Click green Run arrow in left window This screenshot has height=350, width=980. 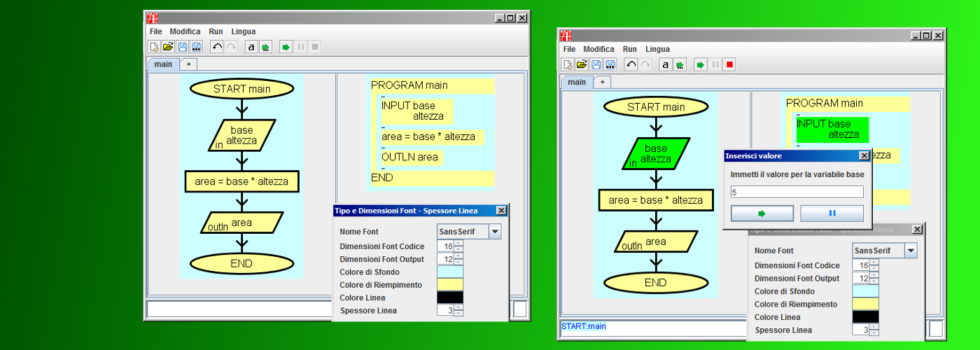pos(286,47)
